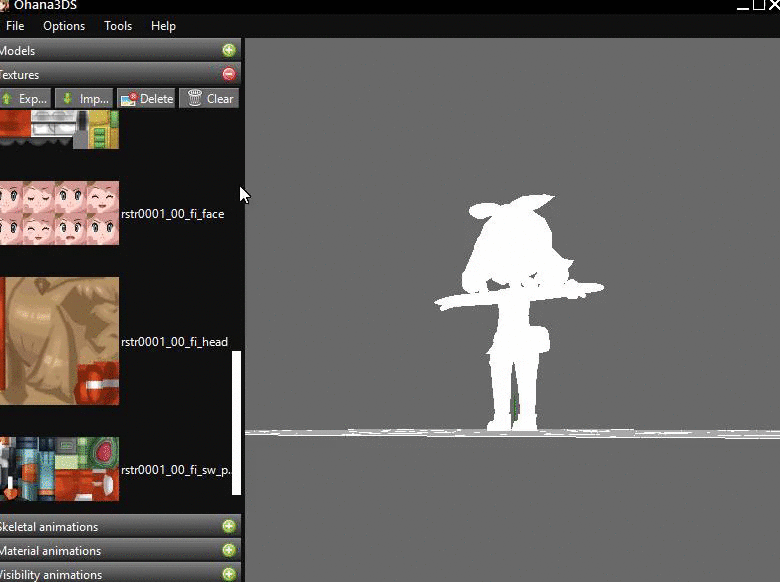780x582 pixels.
Task: Click the Models panel header
Action: click(120, 50)
